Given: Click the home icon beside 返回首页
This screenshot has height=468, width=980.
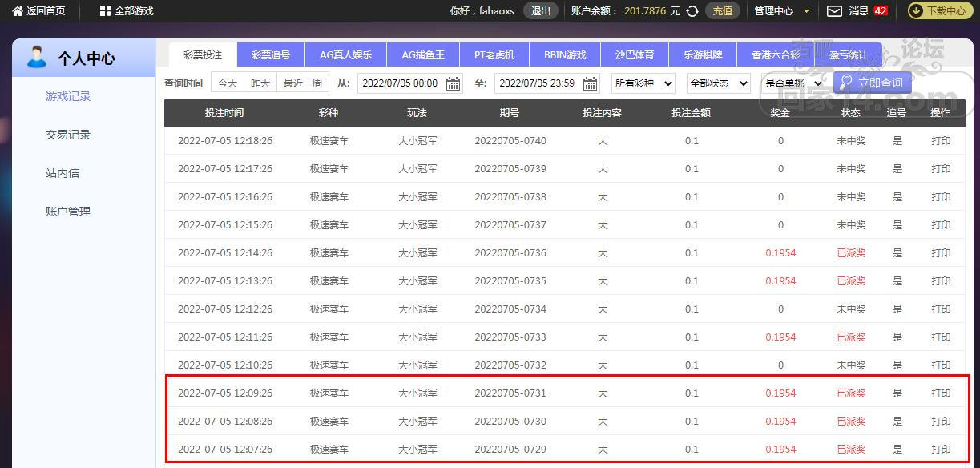Looking at the screenshot, I should tap(18, 11).
